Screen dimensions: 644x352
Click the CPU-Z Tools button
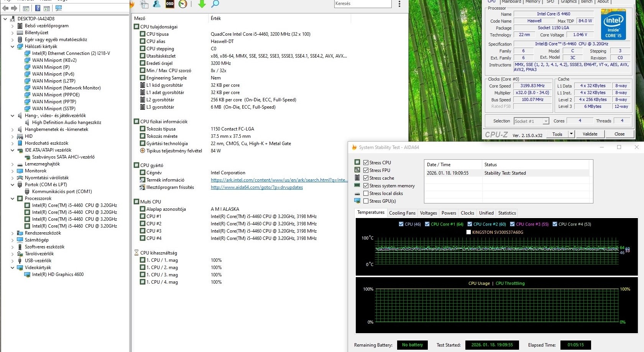[557, 134]
